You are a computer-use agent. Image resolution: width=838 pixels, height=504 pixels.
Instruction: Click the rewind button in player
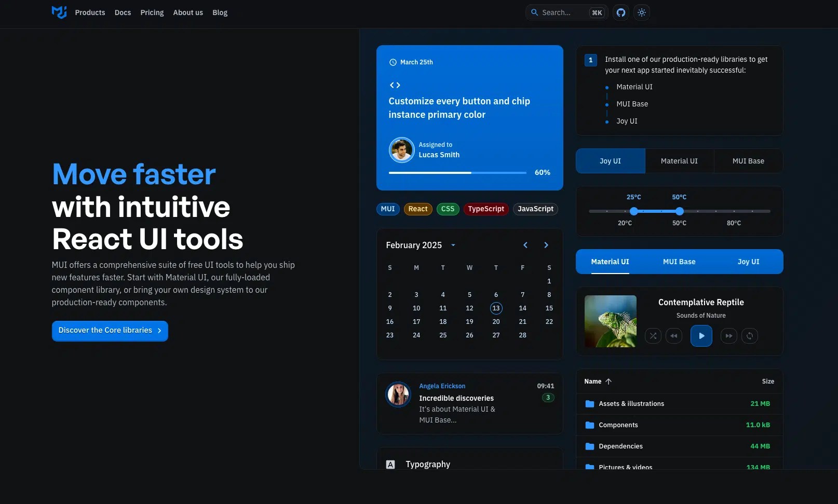(x=674, y=336)
